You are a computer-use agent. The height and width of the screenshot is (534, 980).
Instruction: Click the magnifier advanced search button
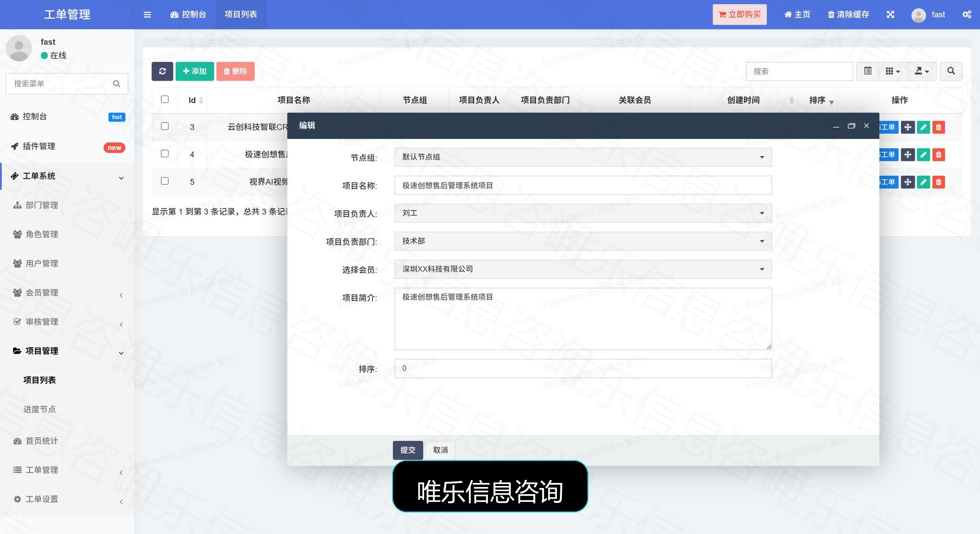951,71
